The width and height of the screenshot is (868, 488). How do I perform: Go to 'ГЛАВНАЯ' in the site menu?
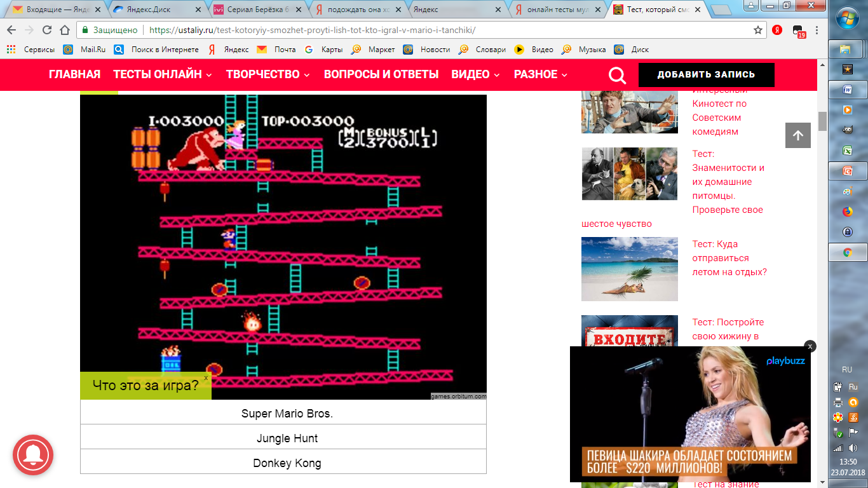pos(74,74)
